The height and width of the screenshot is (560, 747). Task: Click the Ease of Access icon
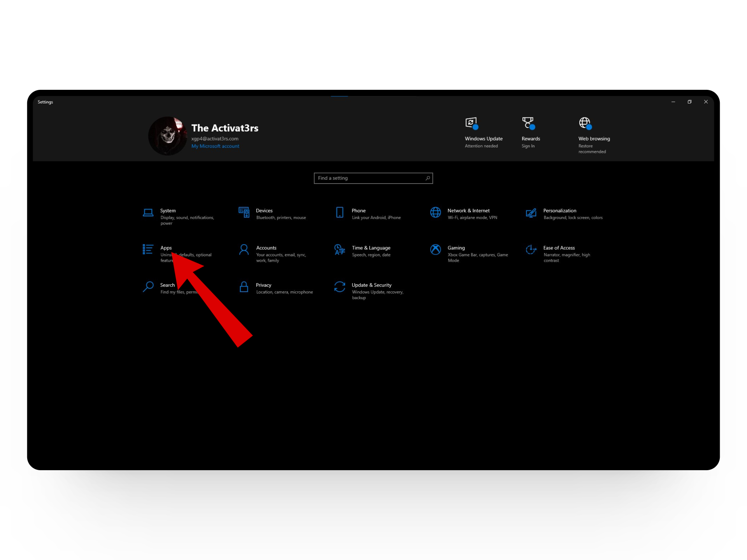pos(531,250)
